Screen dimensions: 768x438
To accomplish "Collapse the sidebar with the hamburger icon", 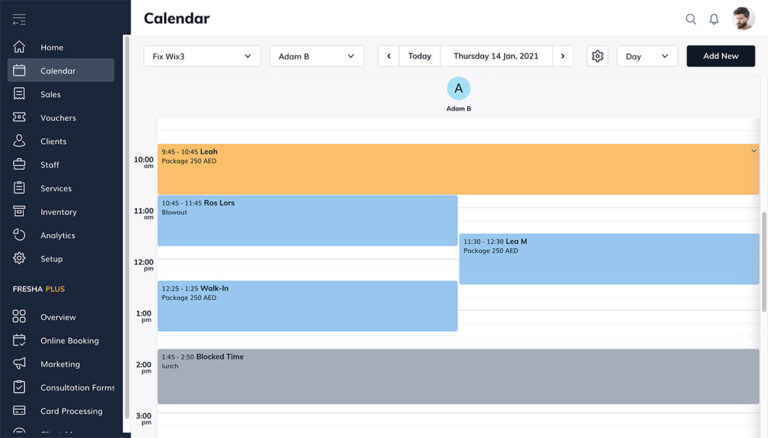I will click(x=19, y=19).
